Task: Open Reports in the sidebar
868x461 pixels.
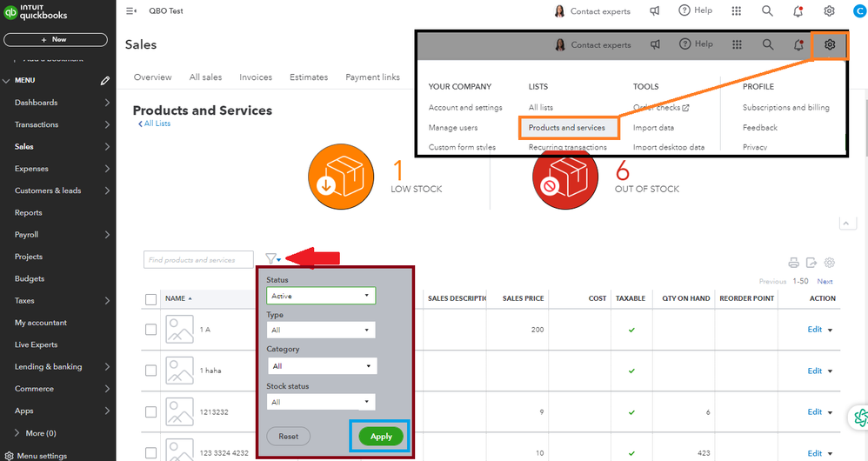Action: (x=28, y=212)
